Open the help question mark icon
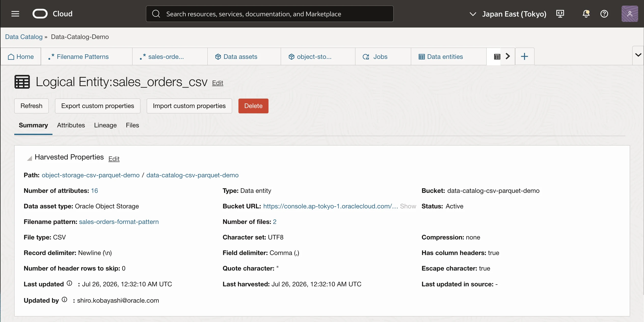This screenshot has width=644, height=322. point(604,14)
